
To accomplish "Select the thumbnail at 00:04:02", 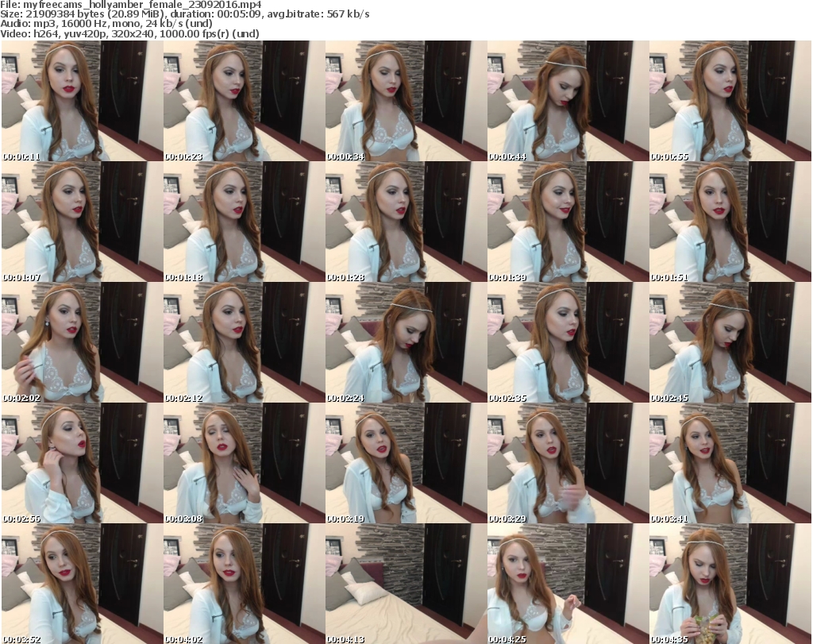I will point(245,584).
